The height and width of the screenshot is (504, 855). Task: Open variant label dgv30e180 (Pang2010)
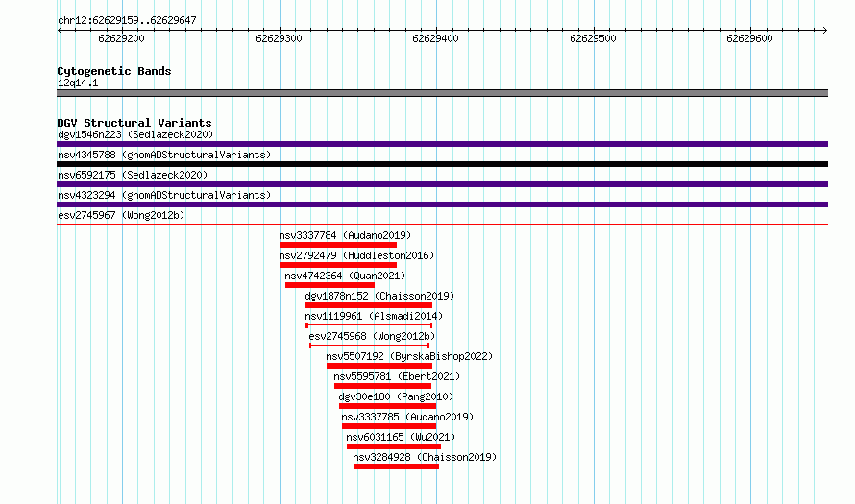pos(396,396)
